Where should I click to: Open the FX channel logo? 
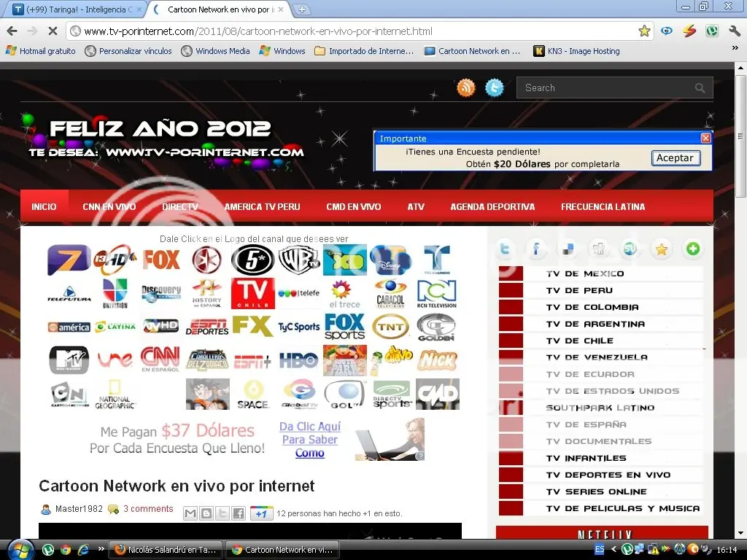click(x=252, y=326)
